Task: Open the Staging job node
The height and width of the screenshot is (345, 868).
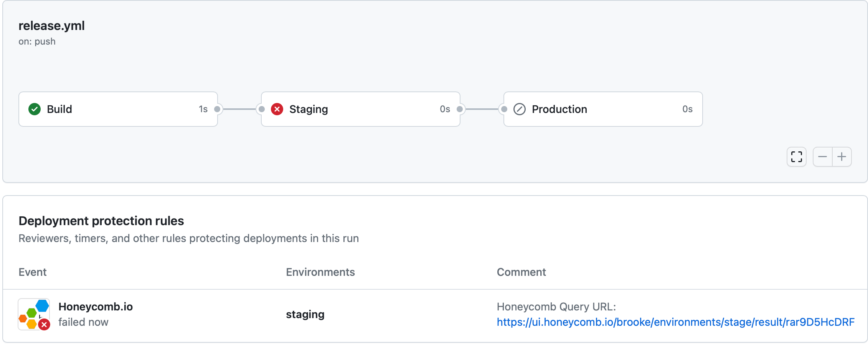Action: (361, 109)
